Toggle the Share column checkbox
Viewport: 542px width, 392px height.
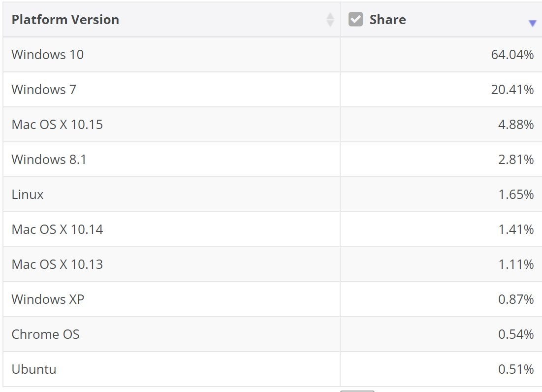tap(356, 19)
